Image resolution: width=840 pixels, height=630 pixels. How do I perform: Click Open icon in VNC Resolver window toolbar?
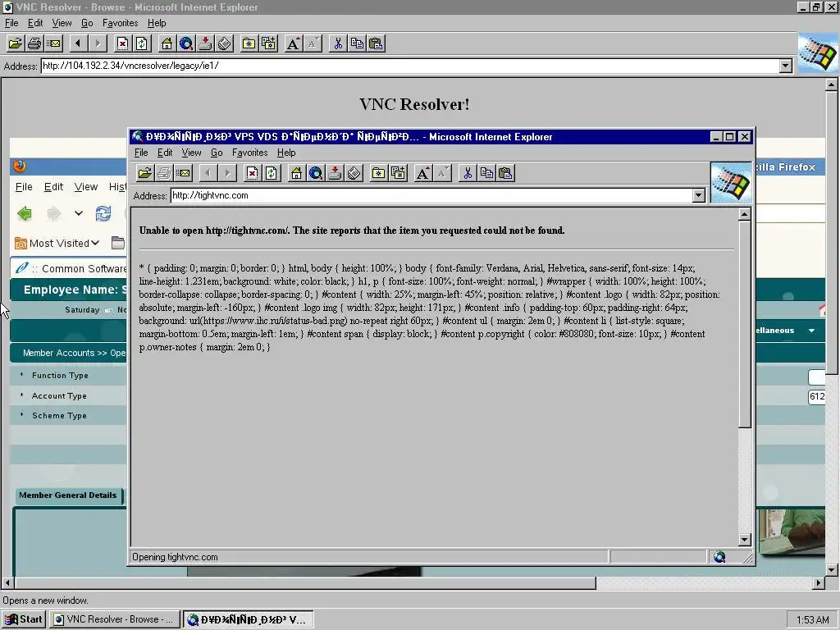[15, 43]
